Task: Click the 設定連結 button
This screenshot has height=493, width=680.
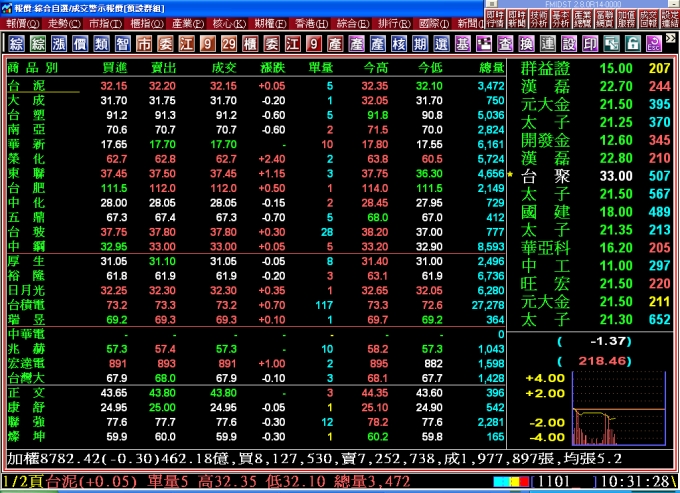Action: coord(669,19)
